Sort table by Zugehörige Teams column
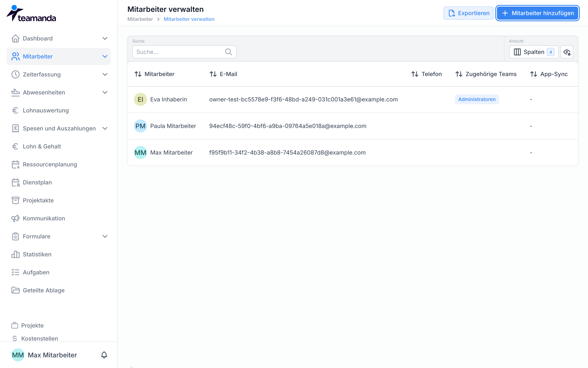 (486, 74)
